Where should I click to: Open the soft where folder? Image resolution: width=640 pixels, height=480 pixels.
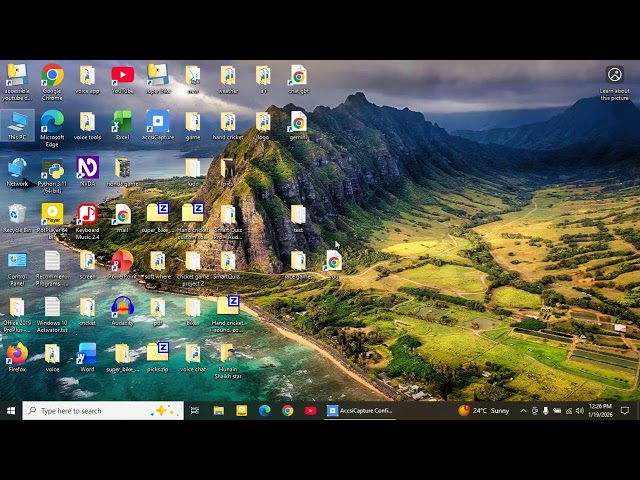[158, 264]
